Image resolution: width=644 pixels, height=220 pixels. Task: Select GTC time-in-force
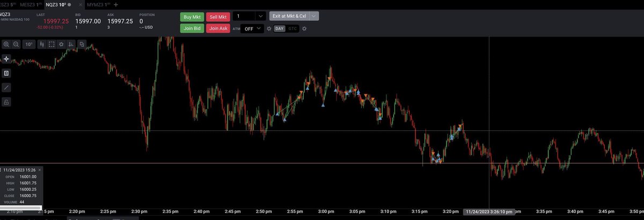(292, 28)
